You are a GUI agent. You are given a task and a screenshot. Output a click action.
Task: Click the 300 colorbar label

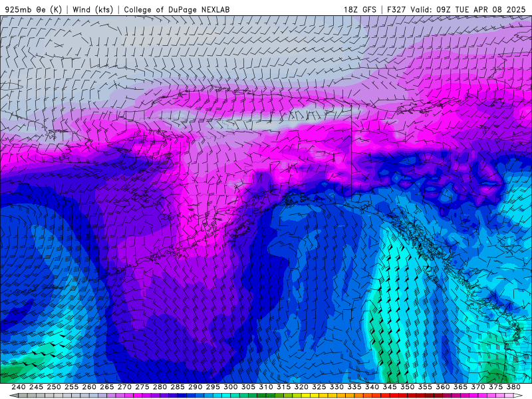230,387
